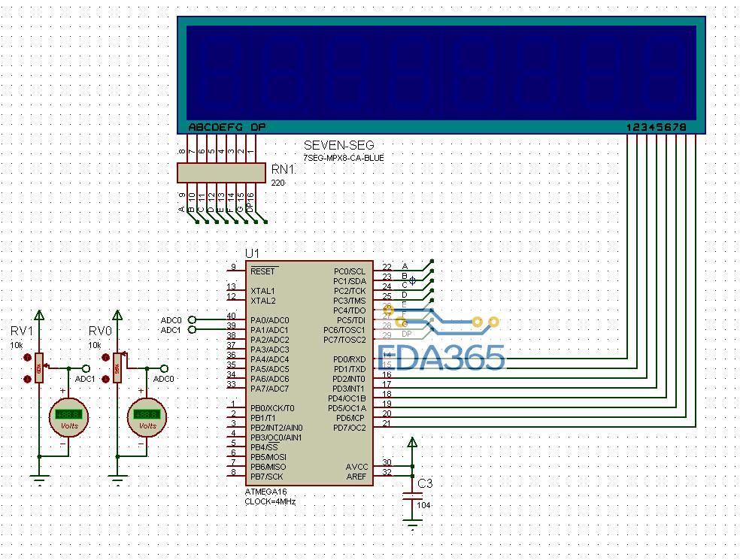The height and width of the screenshot is (560, 740).
Task: Select the voltmeter connected to ADC1
Action: (69, 416)
